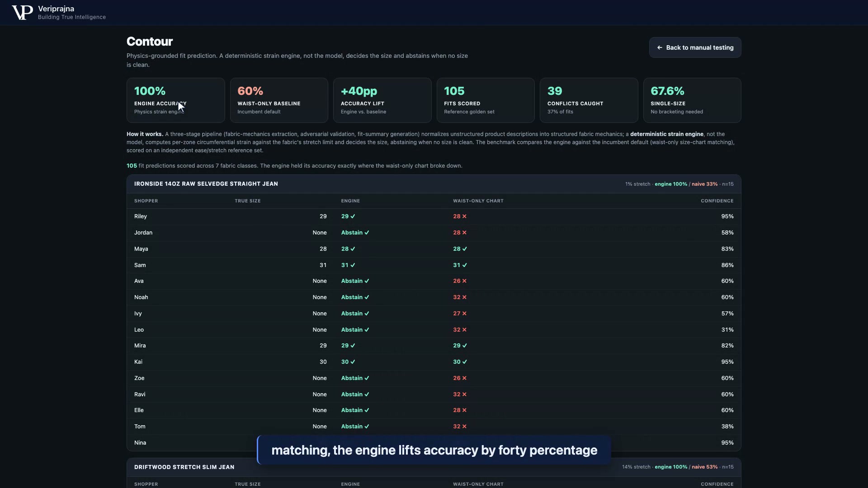Click the True Size column header in Ironside table
868x488 pixels.
[x=248, y=201]
